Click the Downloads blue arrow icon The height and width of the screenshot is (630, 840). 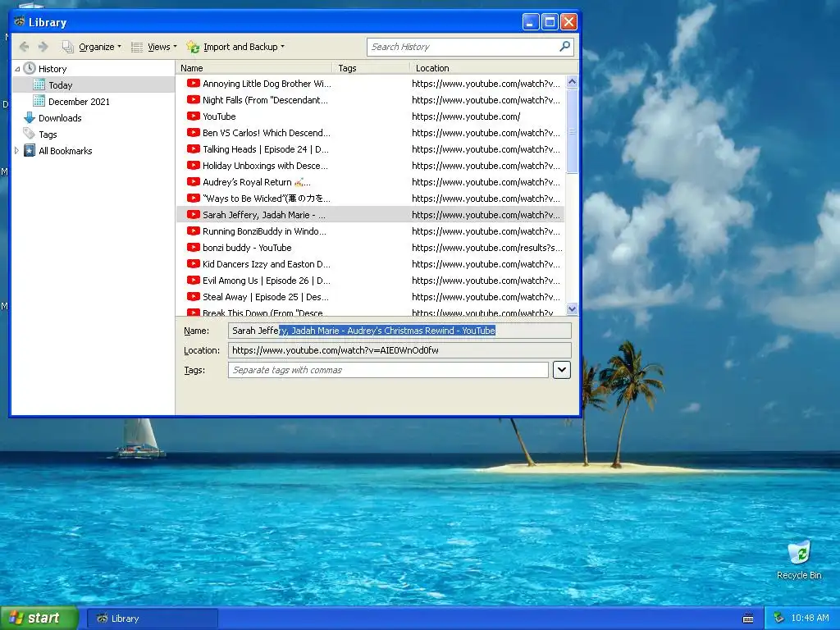click(30, 118)
